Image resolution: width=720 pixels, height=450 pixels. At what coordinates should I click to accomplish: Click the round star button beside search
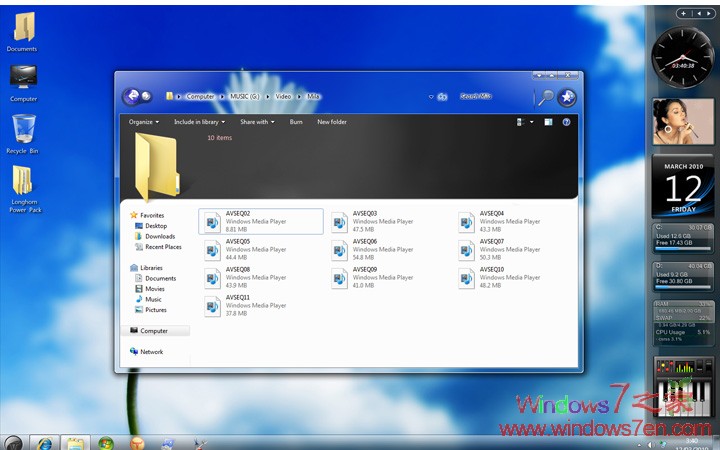tap(567, 97)
